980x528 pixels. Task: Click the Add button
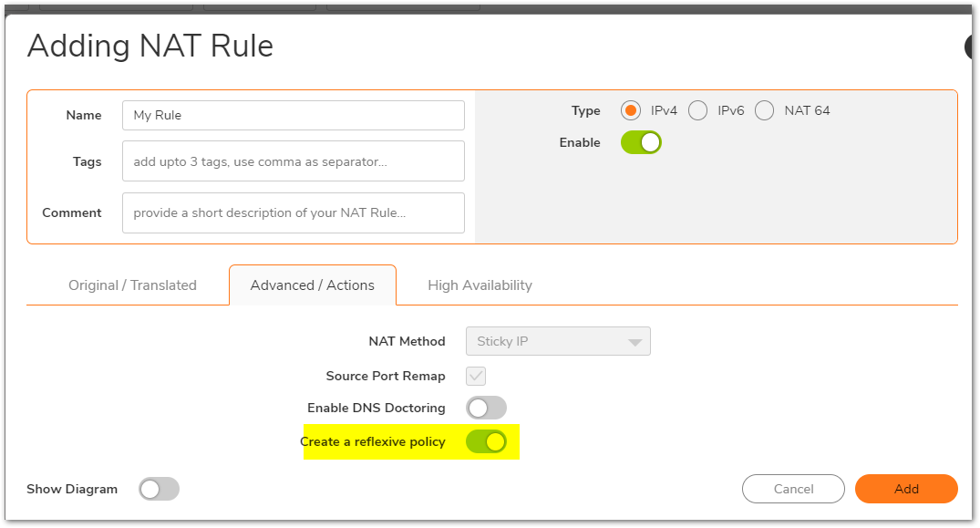click(906, 489)
